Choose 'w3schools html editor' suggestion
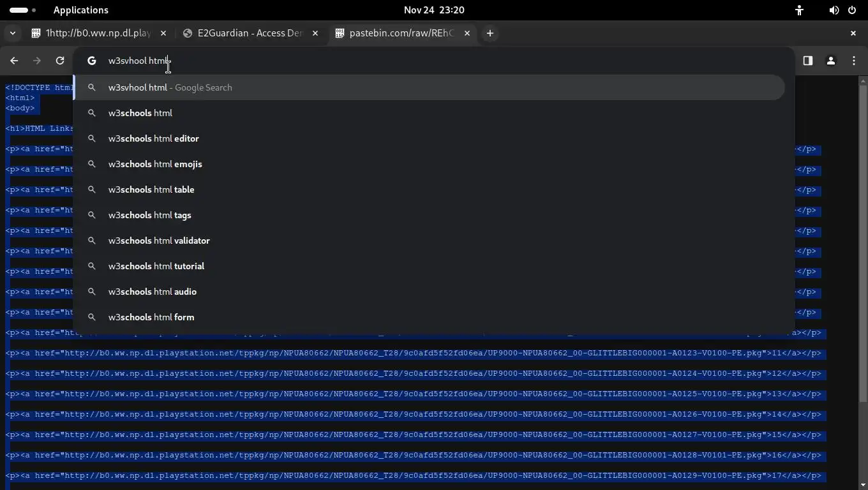Image resolution: width=868 pixels, height=490 pixels. [x=429, y=138]
